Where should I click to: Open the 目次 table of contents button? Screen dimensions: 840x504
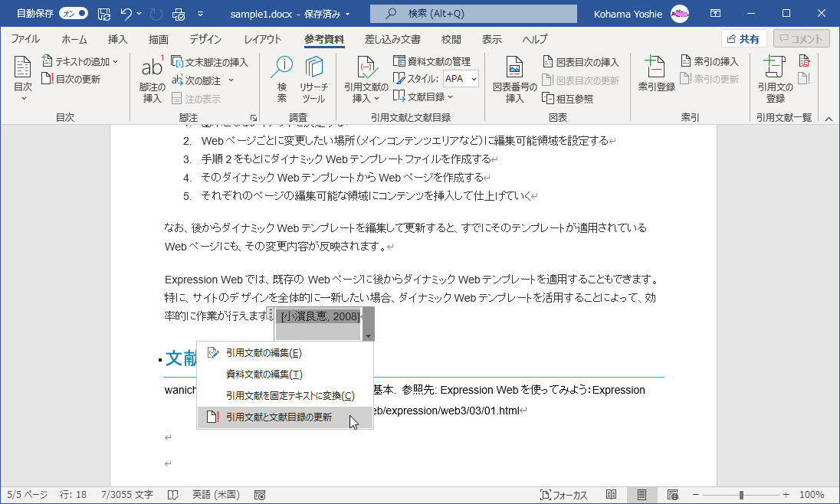[22, 79]
